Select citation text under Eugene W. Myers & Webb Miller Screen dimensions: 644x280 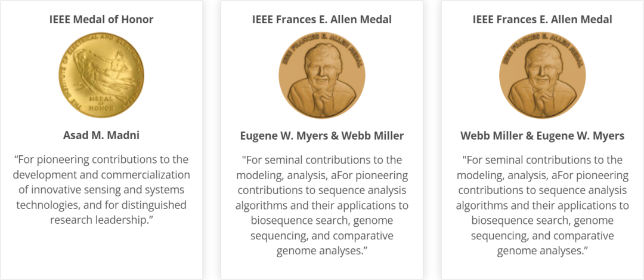pyautogui.click(x=322, y=205)
